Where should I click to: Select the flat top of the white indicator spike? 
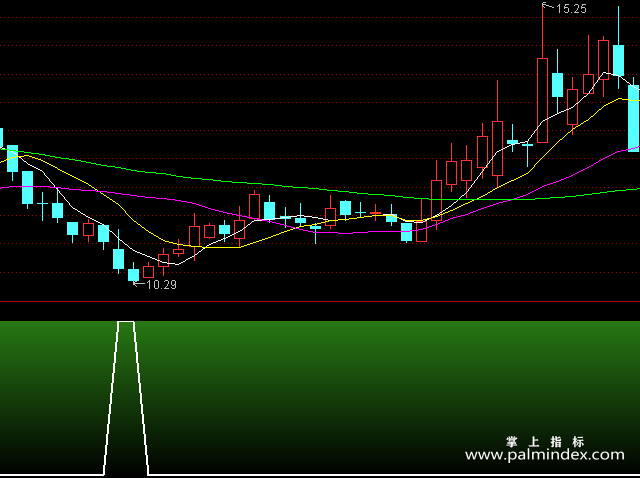(x=126, y=322)
